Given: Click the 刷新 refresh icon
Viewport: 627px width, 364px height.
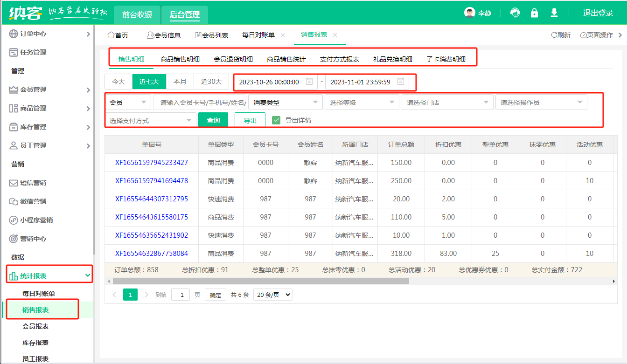Looking at the screenshot, I should 554,35.
